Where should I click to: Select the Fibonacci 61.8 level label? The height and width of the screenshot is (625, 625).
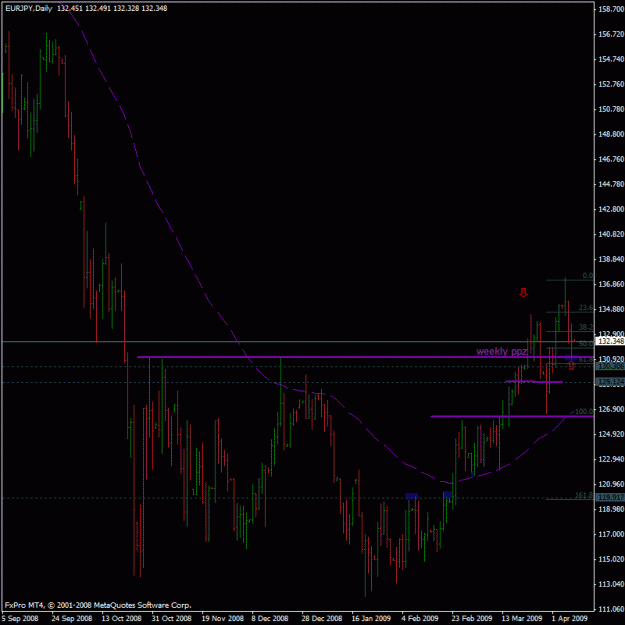point(586,360)
